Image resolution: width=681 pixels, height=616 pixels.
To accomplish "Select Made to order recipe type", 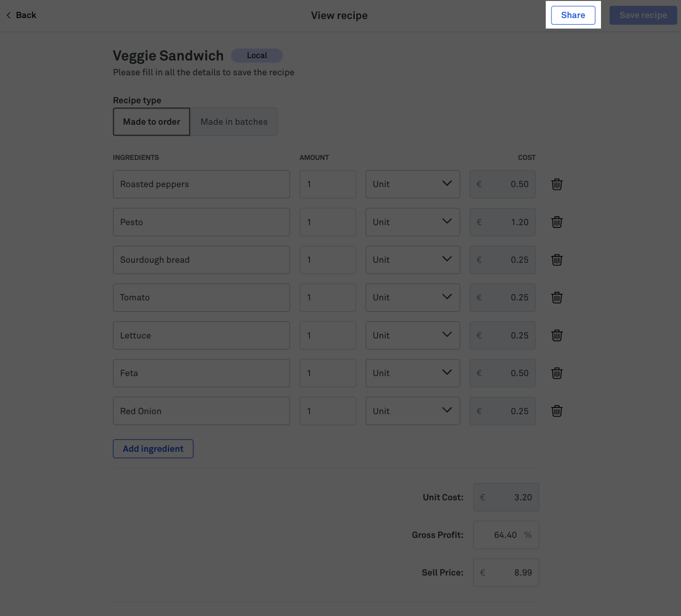I will tap(151, 122).
